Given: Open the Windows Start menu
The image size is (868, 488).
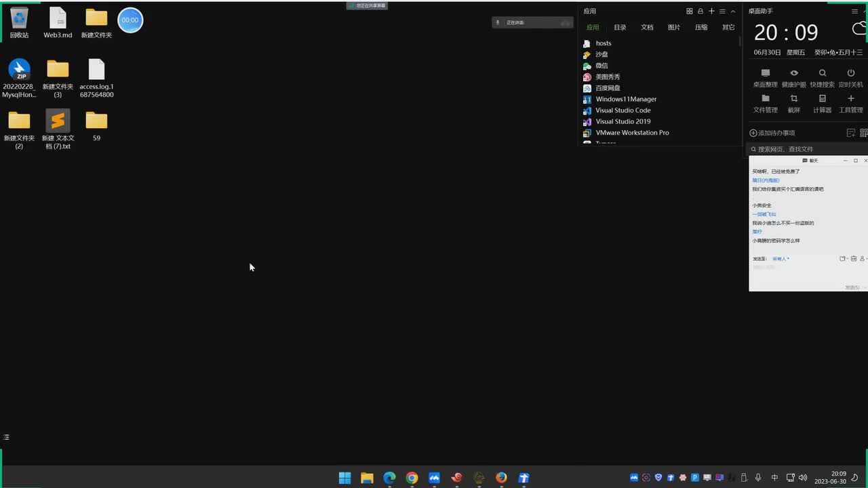Looking at the screenshot, I should pos(344,478).
